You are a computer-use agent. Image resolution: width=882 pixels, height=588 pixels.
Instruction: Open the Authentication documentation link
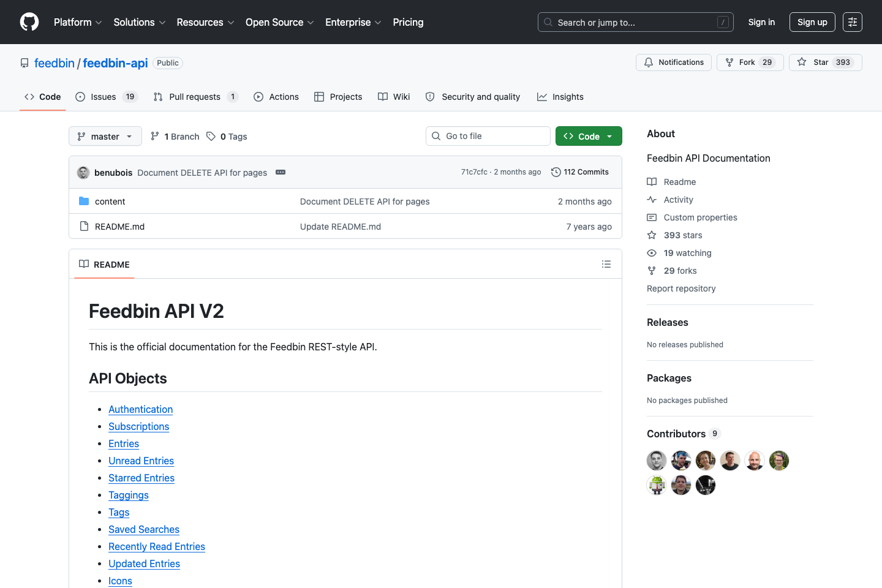pyautogui.click(x=140, y=409)
